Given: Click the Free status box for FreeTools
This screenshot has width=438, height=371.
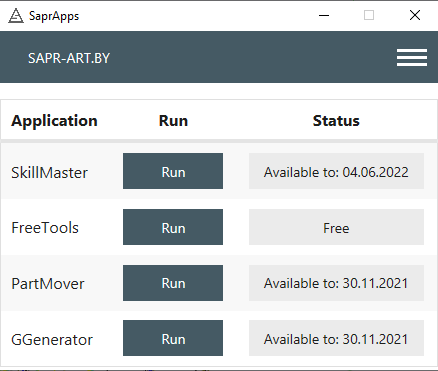Looking at the screenshot, I should pos(336,227).
